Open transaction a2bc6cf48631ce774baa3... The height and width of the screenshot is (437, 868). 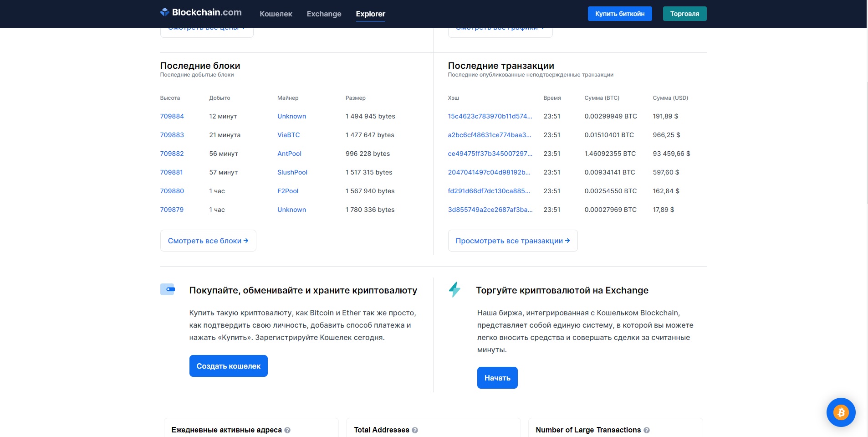coord(490,135)
